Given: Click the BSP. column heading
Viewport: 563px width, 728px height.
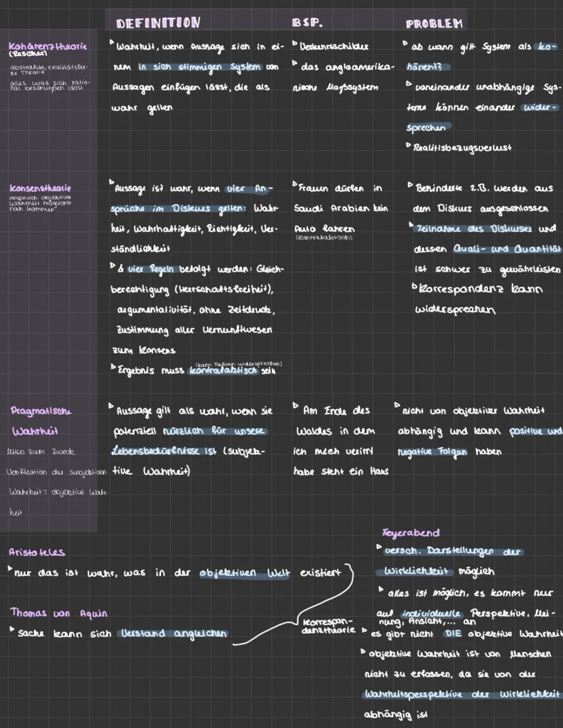Looking at the screenshot, I should click(307, 23).
